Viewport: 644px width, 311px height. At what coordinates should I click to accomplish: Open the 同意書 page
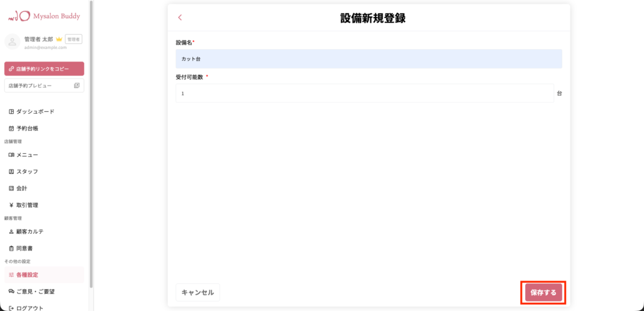point(25,249)
